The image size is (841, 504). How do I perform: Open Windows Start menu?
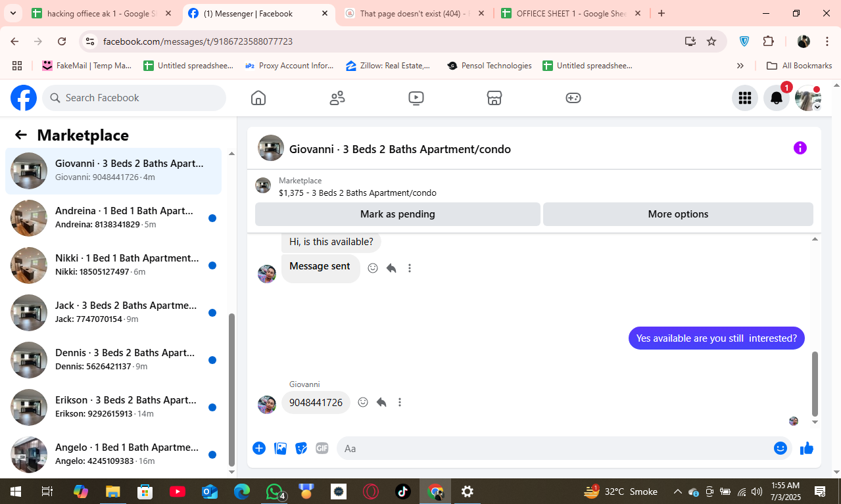[x=15, y=491]
